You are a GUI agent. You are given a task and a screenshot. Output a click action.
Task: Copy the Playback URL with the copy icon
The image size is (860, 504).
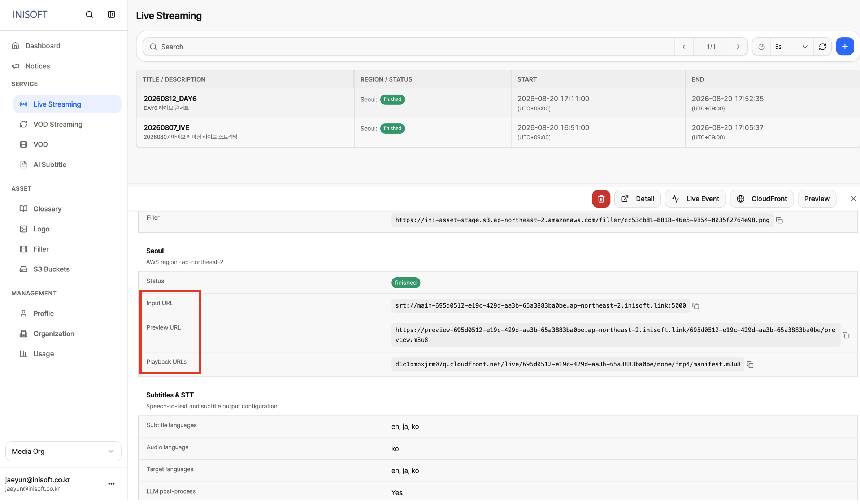[x=750, y=365]
